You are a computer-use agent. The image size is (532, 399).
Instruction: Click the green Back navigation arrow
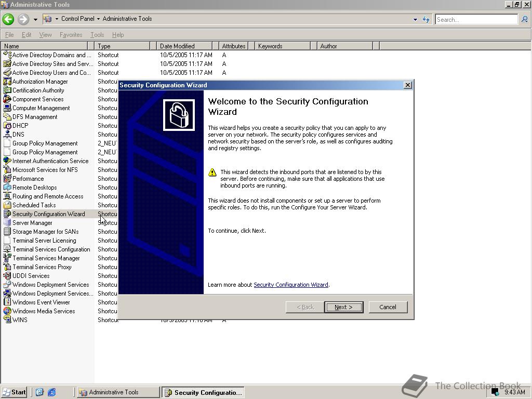8,19
